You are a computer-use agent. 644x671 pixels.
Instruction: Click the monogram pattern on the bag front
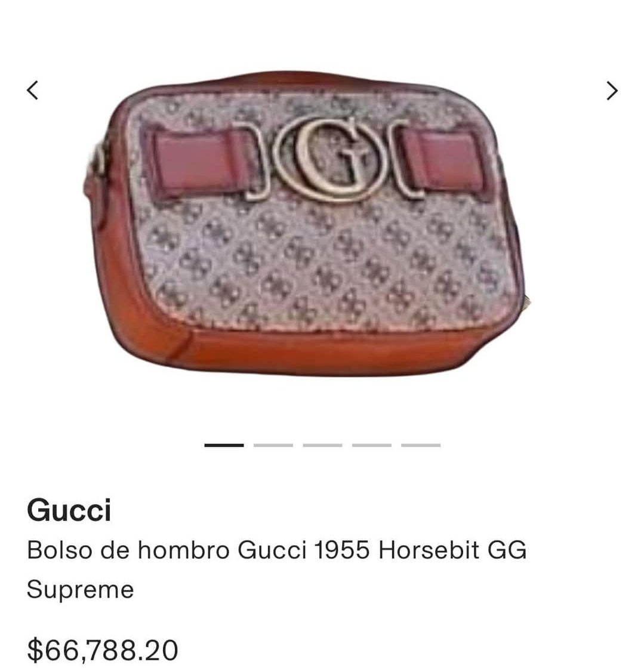[x=325, y=265]
